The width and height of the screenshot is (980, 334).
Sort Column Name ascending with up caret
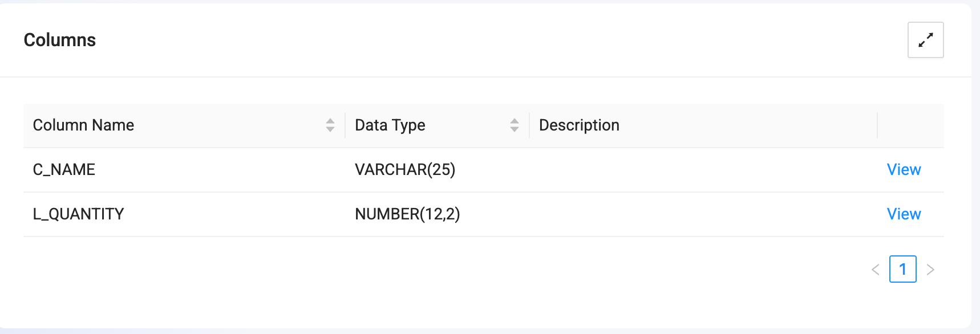[330, 121]
